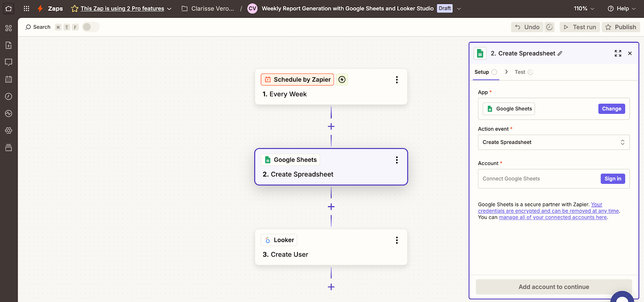The image size is (644, 302).
Task: Open the Help menu
Action: (x=622, y=8)
